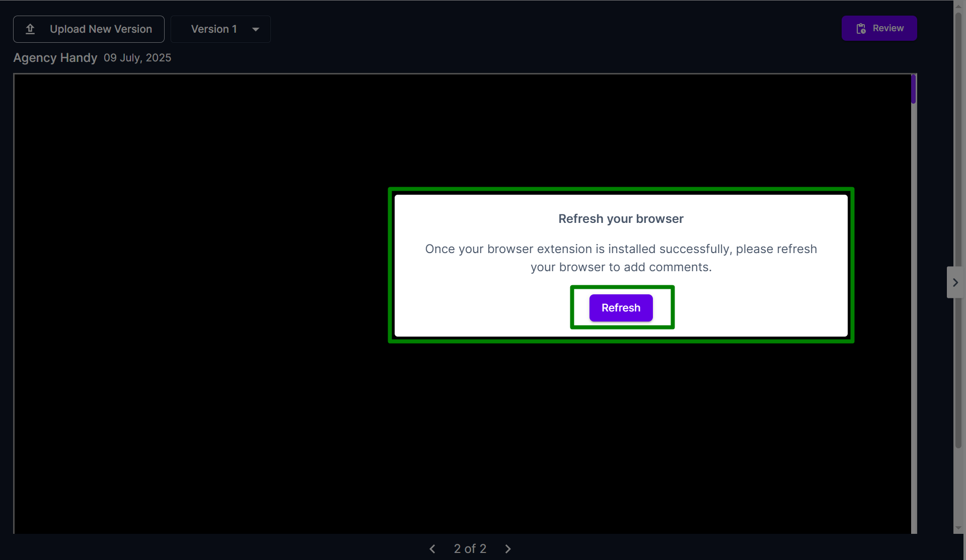The height and width of the screenshot is (560, 966).
Task: Open the Review button text
Action: 888,28
